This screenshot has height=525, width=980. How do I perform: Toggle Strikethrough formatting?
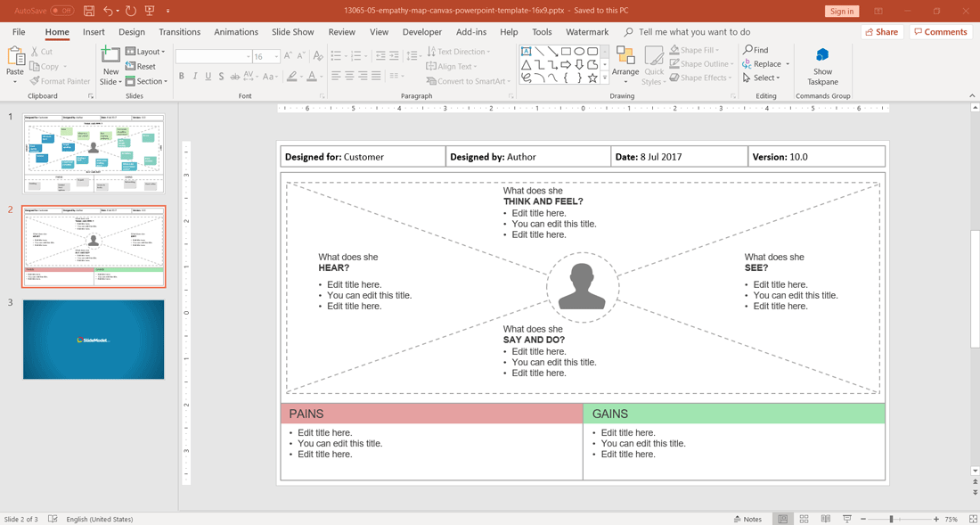[x=234, y=77]
